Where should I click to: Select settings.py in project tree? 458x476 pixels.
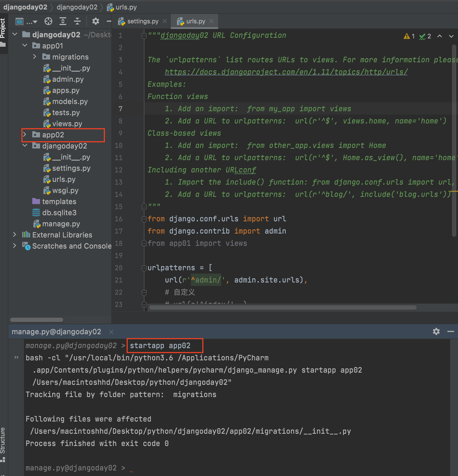(67, 168)
